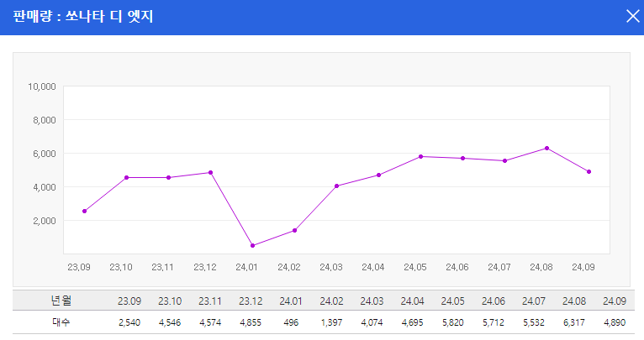Click the 24.03 data point on chart
This screenshot has height=340, width=644.
pos(337,186)
